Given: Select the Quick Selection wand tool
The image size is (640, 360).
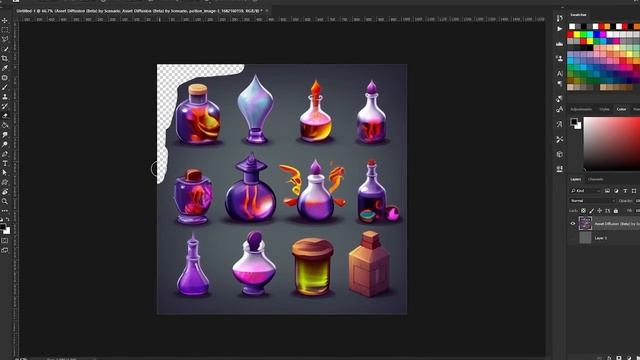Looking at the screenshot, I should (x=5, y=49).
